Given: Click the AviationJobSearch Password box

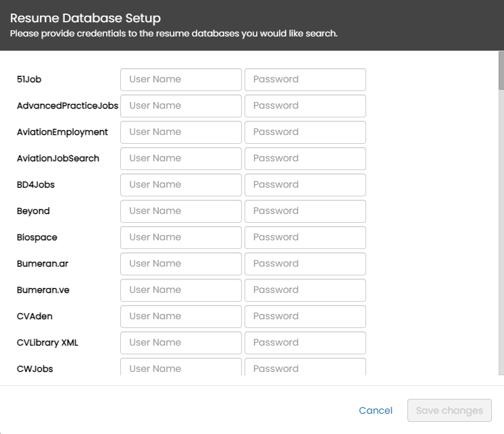Looking at the screenshot, I should point(305,159).
